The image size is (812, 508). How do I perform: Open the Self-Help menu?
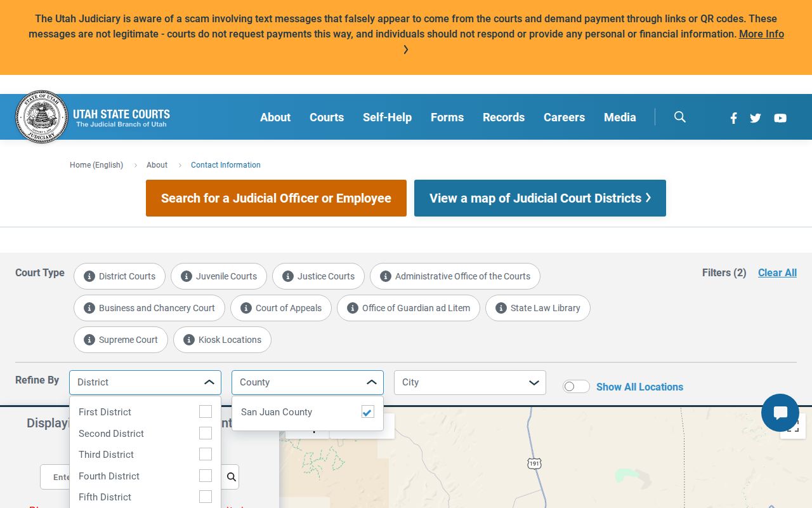click(x=387, y=117)
